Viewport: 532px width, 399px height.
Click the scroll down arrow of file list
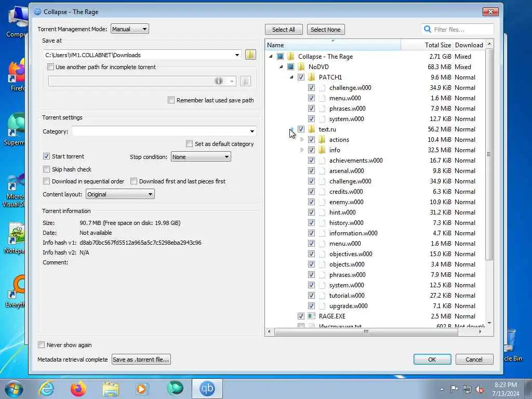[x=489, y=323]
